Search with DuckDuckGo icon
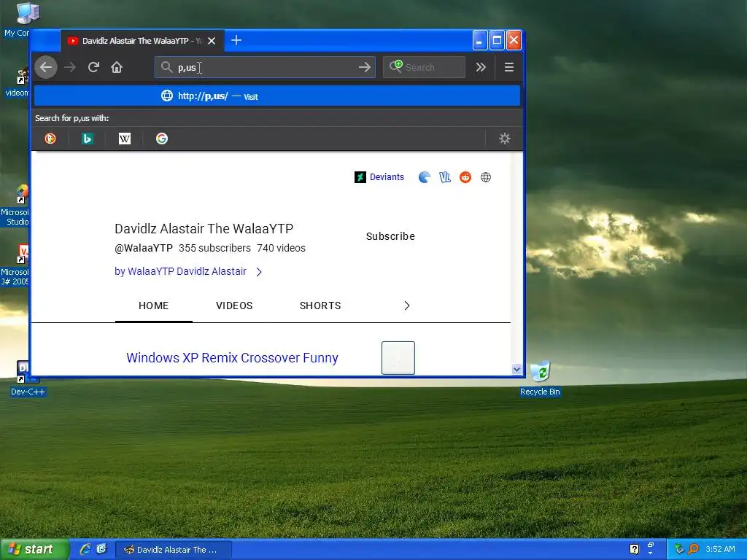747x560 pixels. 50,139
